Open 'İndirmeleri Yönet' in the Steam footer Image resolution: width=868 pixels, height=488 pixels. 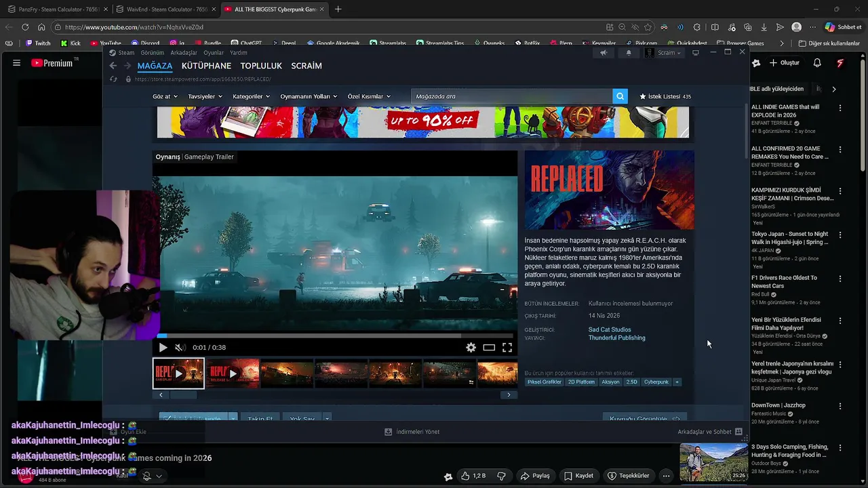click(x=412, y=432)
